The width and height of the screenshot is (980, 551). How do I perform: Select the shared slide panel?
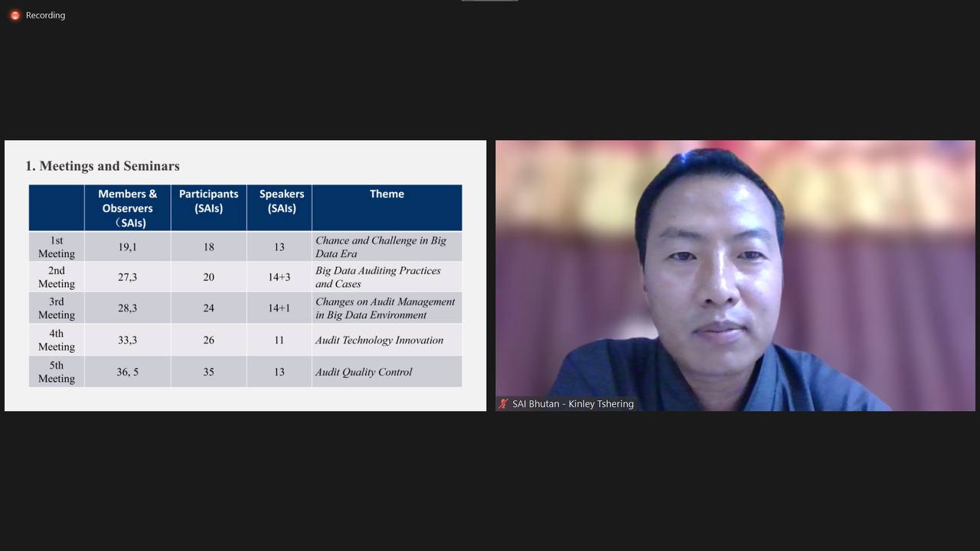click(x=245, y=275)
